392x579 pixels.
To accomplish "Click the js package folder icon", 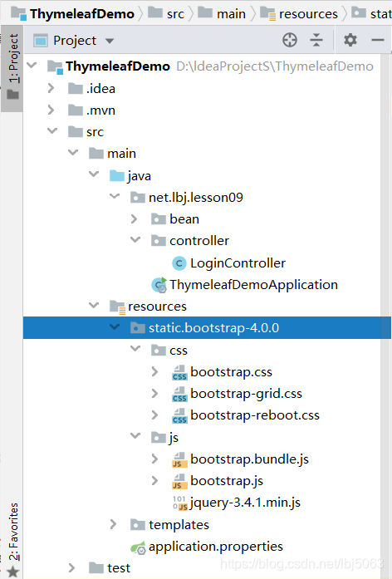I will click(x=159, y=437).
